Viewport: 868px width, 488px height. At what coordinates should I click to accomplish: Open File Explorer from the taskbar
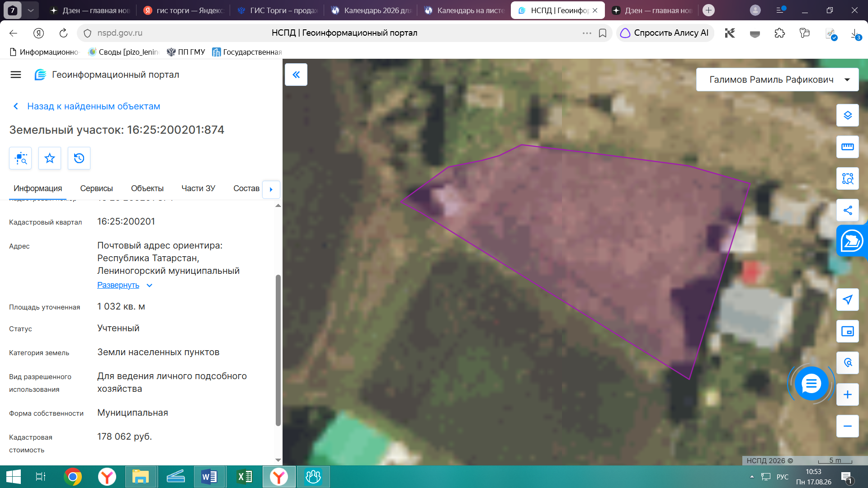(141, 477)
